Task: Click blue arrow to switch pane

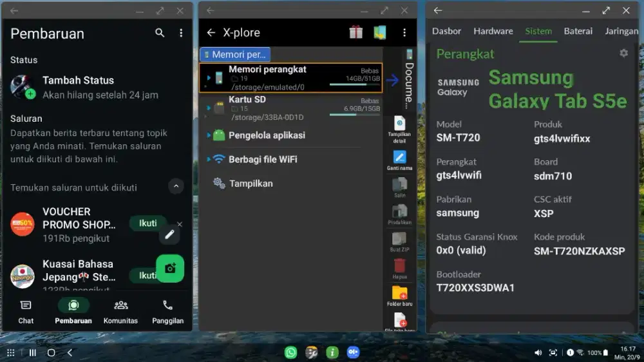Action: click(392, 80)
